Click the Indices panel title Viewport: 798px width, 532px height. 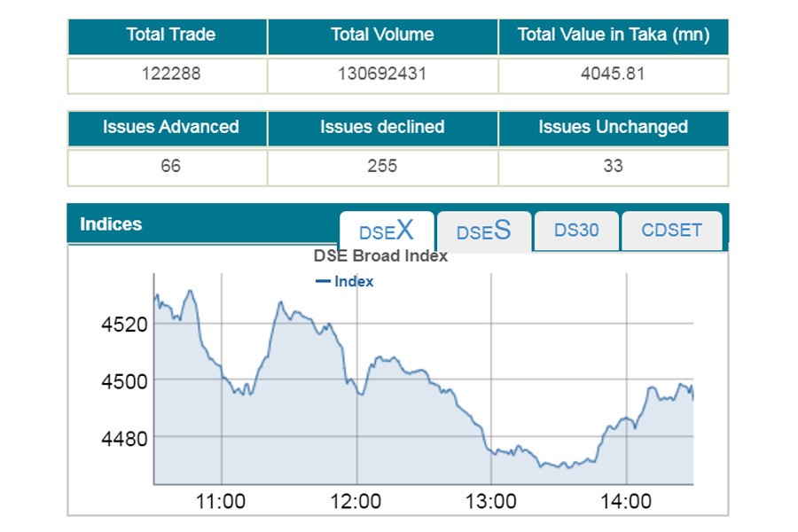coord(111,224)
